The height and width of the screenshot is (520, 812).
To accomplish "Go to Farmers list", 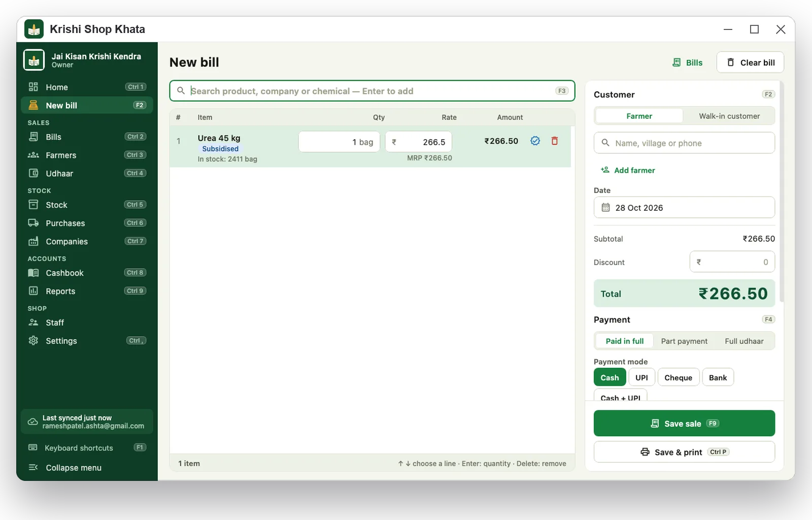I will click(87, 155).
